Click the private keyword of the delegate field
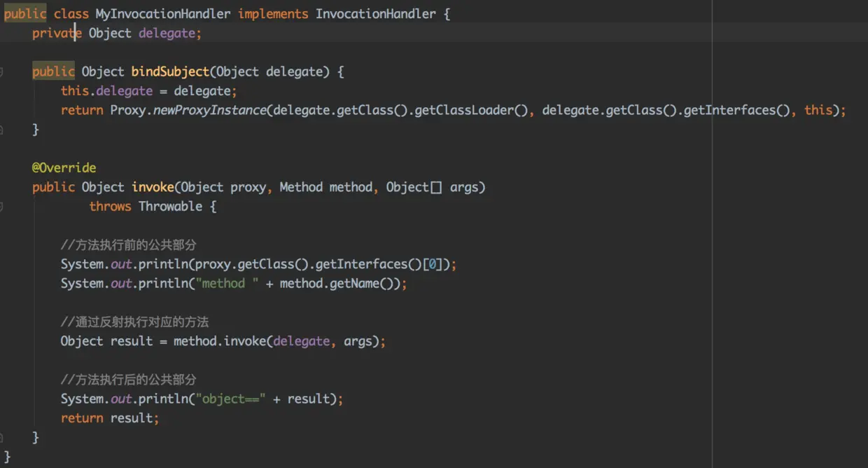Viewport: 868px width, 468px height. [57, 33]
